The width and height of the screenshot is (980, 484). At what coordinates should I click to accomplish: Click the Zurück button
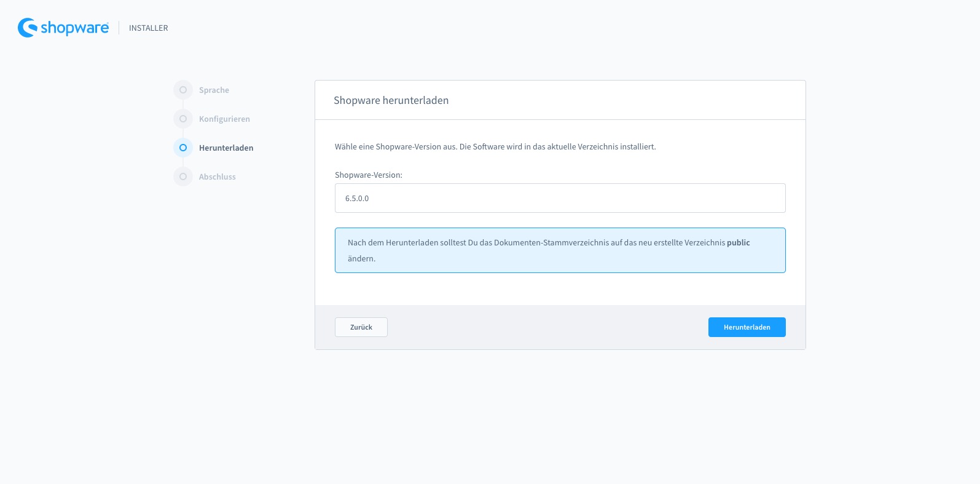pyautogui.click(x=361, y=327)
